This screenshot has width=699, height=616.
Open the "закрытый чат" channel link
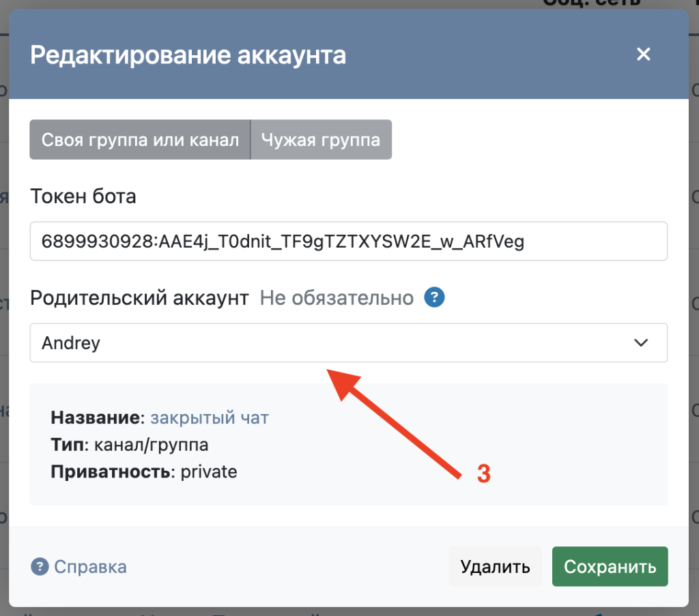point(210,417)
